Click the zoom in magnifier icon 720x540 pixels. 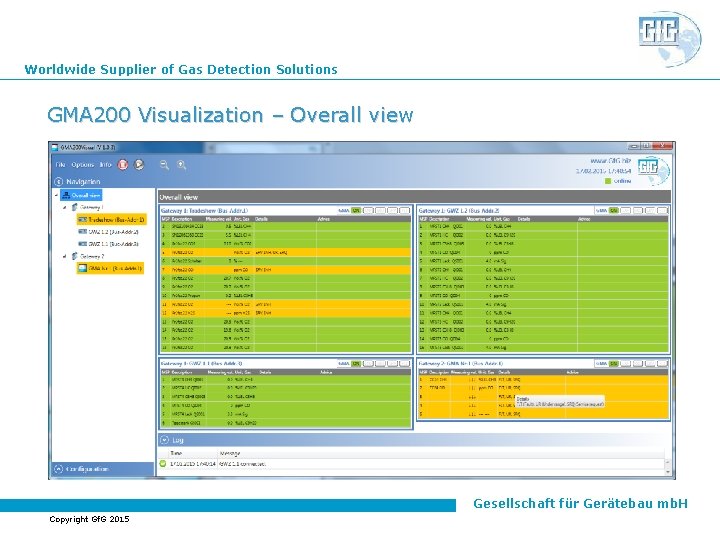181,165
